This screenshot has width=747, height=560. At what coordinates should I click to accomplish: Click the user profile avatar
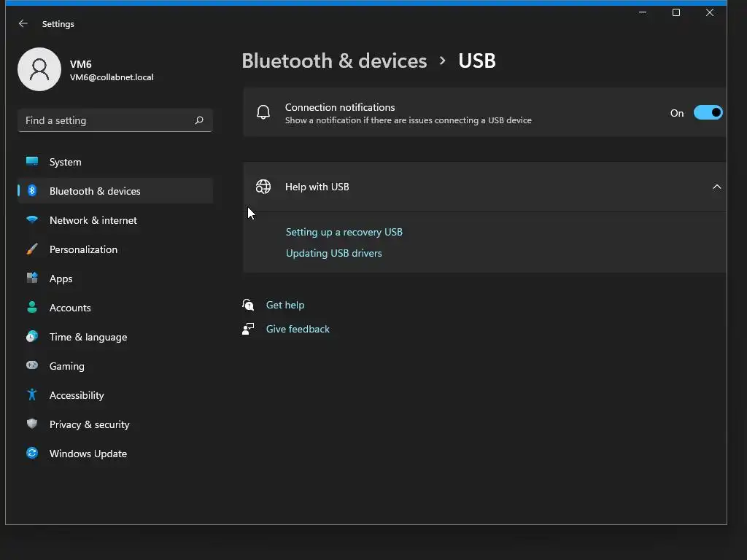39,69
